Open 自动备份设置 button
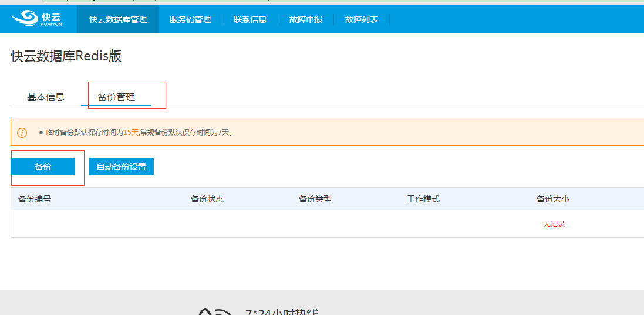This screenshot has width=644, height=315. [122, 167]
